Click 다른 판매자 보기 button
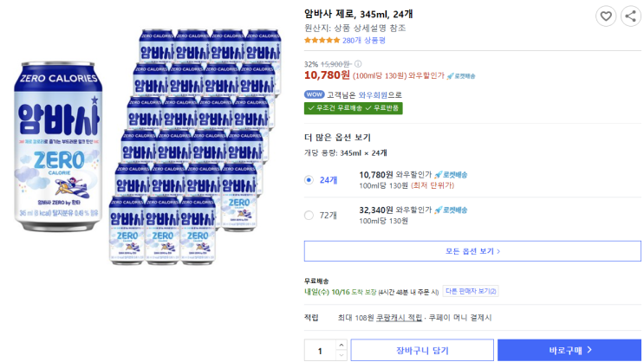Image resolution: width=644 pixels, height=362 pixels. (471, 291)
